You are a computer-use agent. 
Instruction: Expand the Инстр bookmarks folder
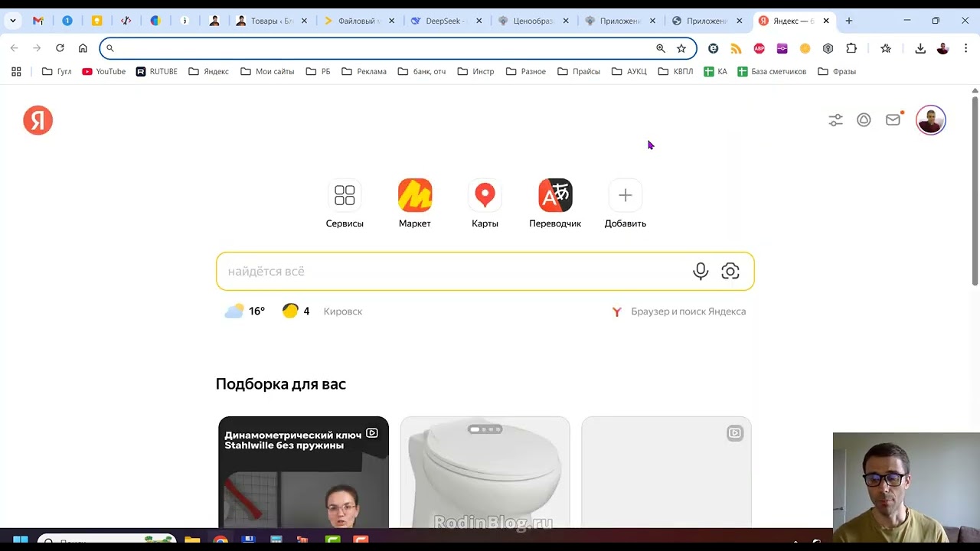point(475,71)
